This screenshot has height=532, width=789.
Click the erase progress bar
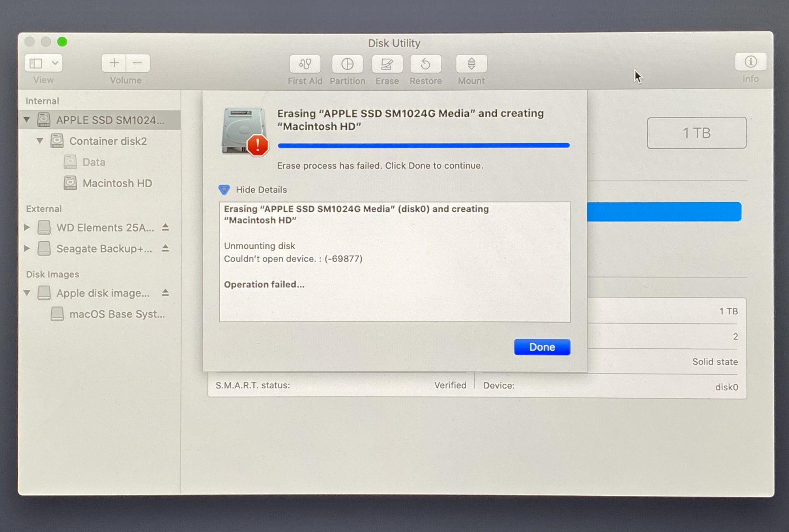point(424,146)
